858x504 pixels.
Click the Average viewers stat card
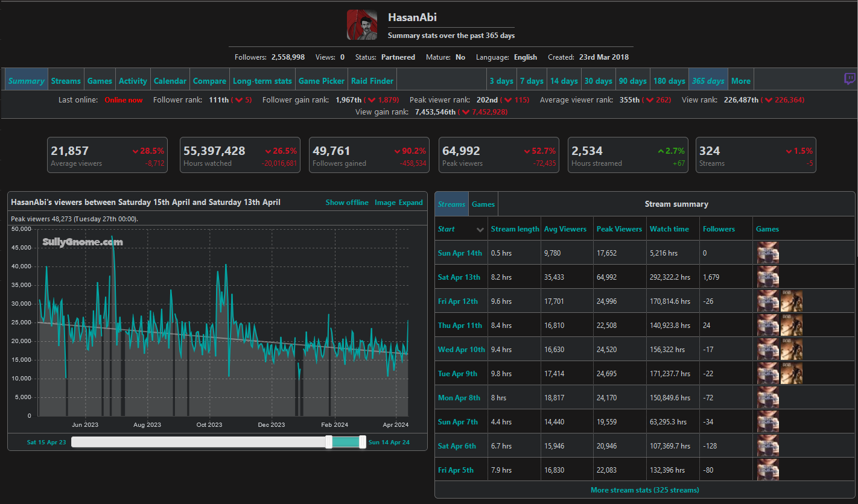click(107, 156)
